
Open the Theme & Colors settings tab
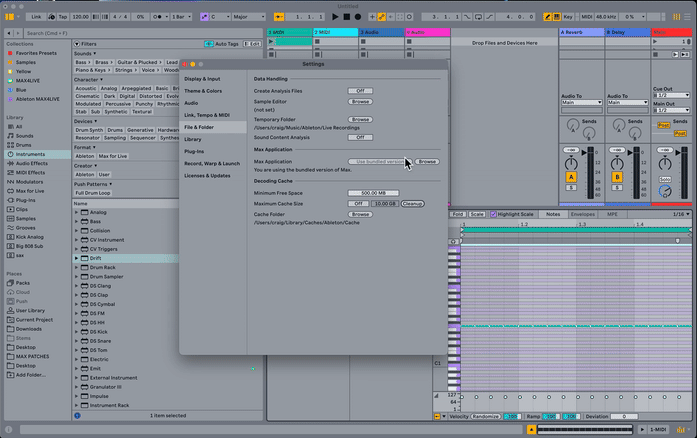click(x=203, y=91)
